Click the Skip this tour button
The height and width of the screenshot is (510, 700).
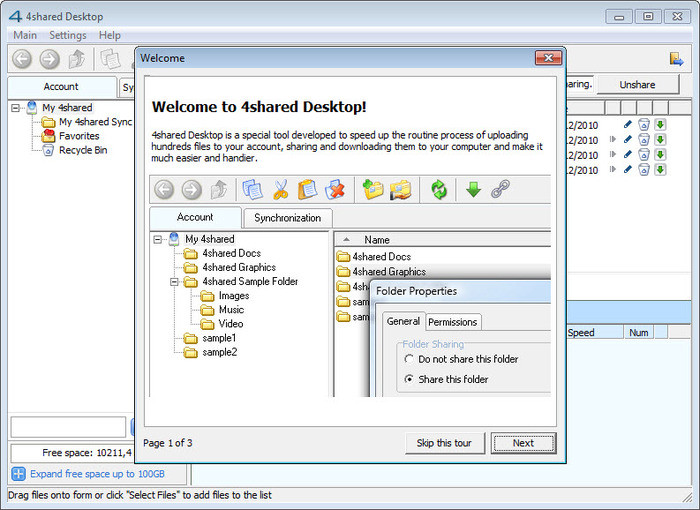point(444,443)
